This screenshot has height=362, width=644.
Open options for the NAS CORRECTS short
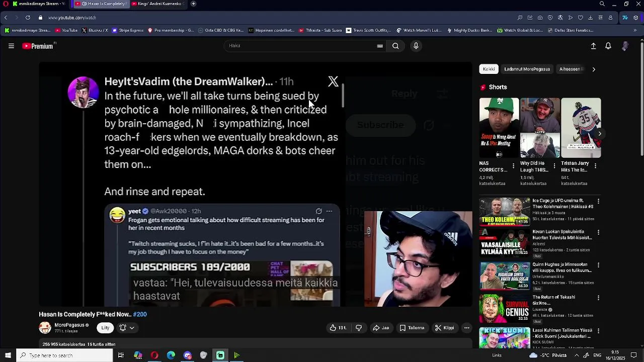(x=513, y=166)
